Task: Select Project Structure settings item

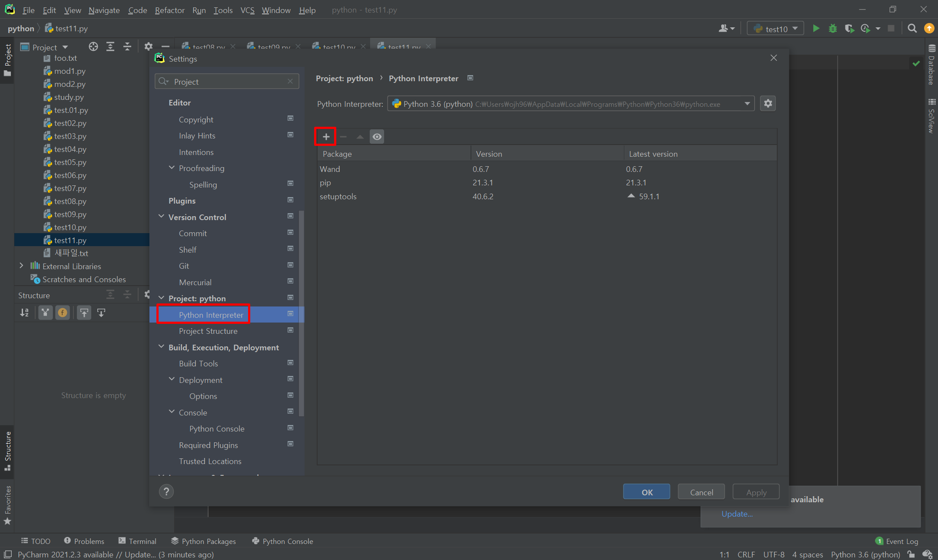Action: pos(208,331)
